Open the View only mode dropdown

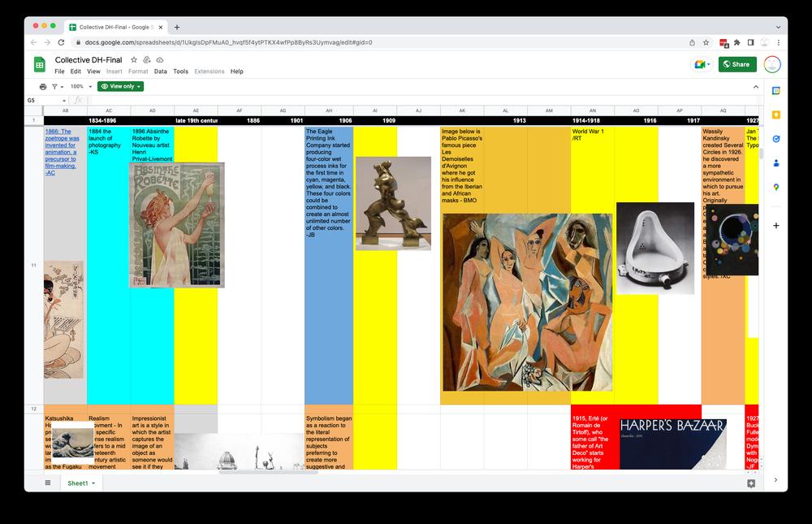(x=121, y=87)
